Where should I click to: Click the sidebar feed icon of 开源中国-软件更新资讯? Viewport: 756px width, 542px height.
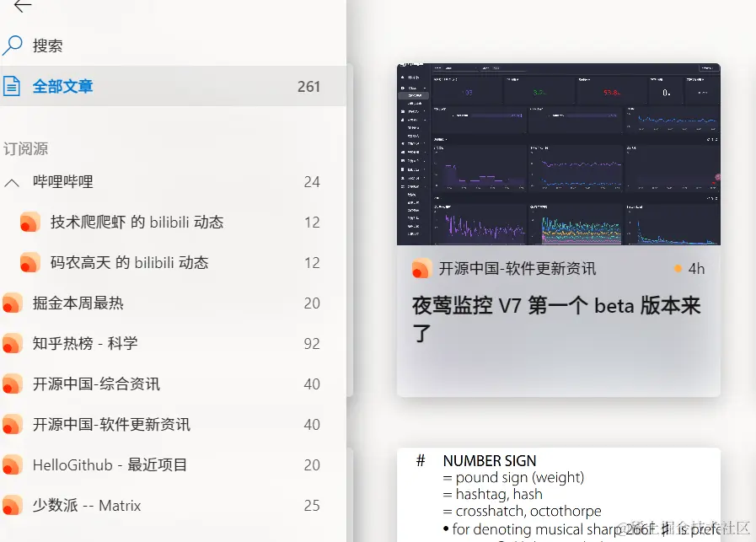click(12, 425)
